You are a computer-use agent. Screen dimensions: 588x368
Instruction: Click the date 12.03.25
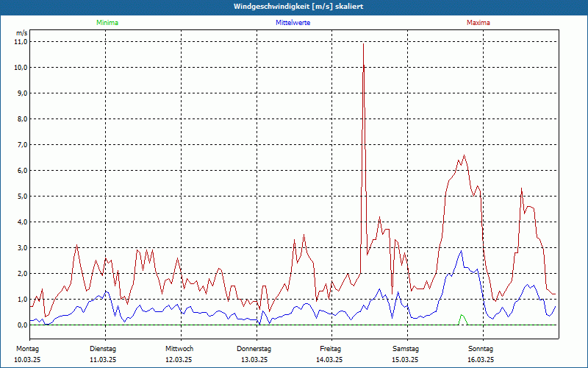point(179,360)
